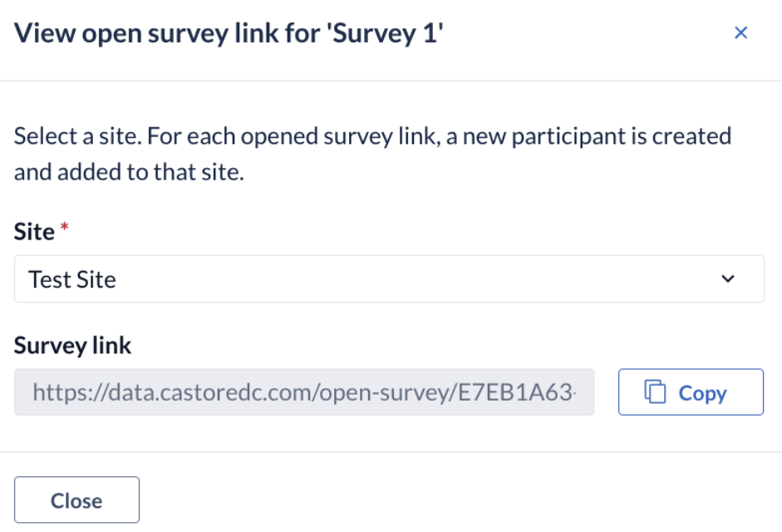Image resolution: width=782 pixels, height=532 pixels.
Task: Click the 'Copy' text label in button
Action: click(702, 393)
